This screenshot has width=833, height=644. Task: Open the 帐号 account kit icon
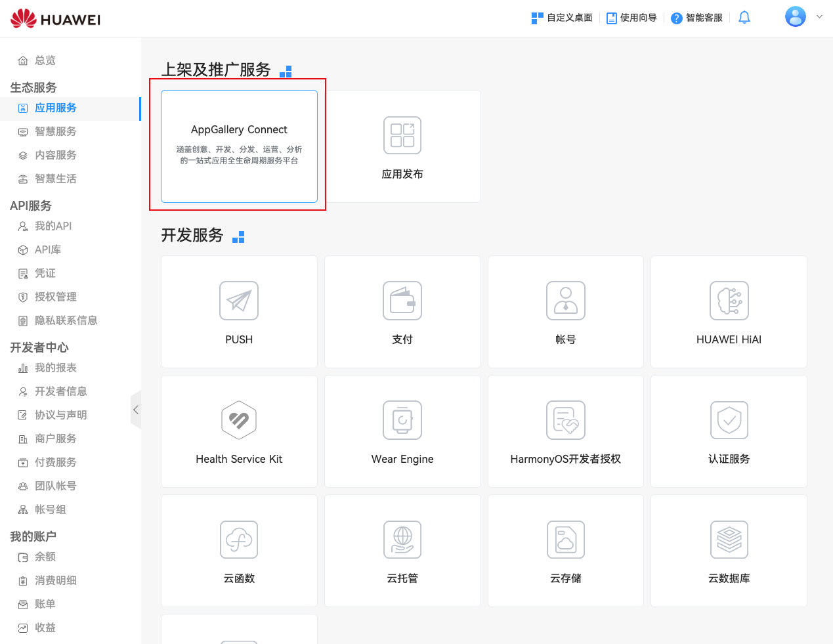pyautogui.click(x=565, y=301)
